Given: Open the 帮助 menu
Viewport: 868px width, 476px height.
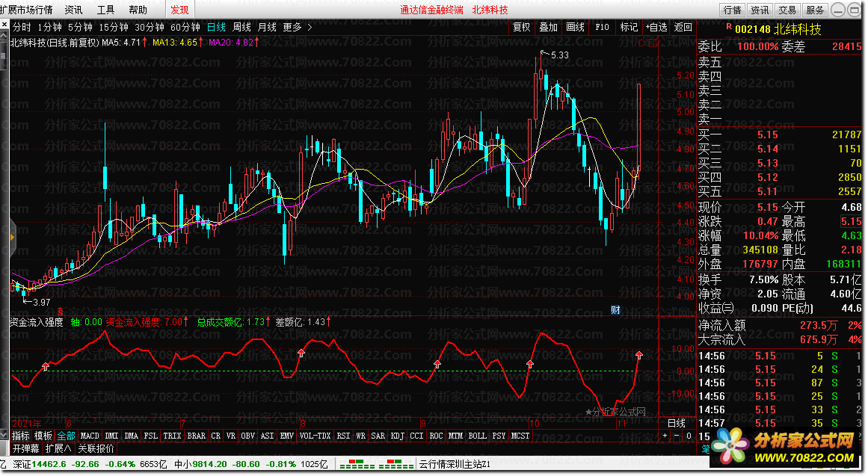Looking at the screenshot, I should pyautogui.click(x=138, y=10).
